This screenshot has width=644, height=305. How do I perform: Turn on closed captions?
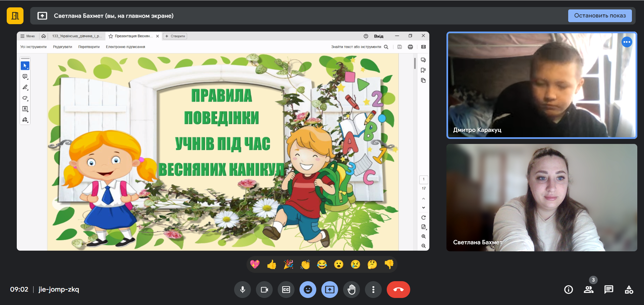coord(286,290)
